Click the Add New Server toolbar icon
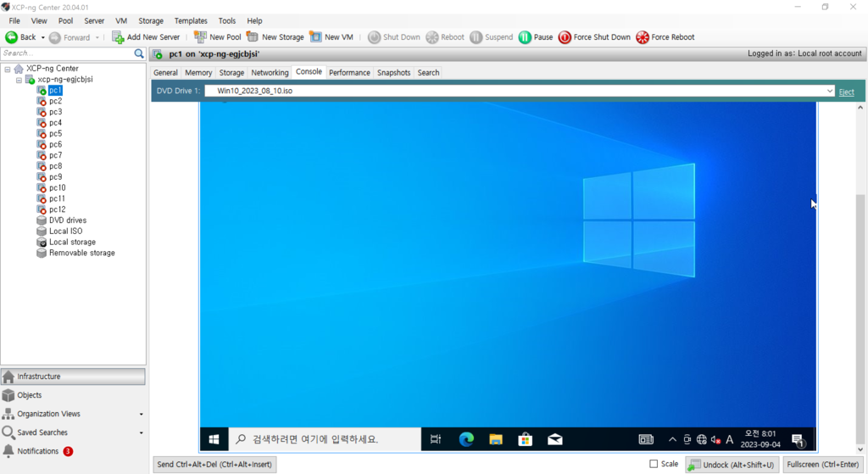The width and height of the screenshot is (868, 474). point(119,37)
